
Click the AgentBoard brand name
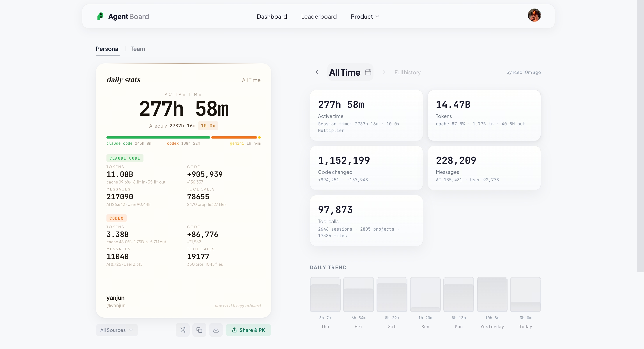click(129, 16)
